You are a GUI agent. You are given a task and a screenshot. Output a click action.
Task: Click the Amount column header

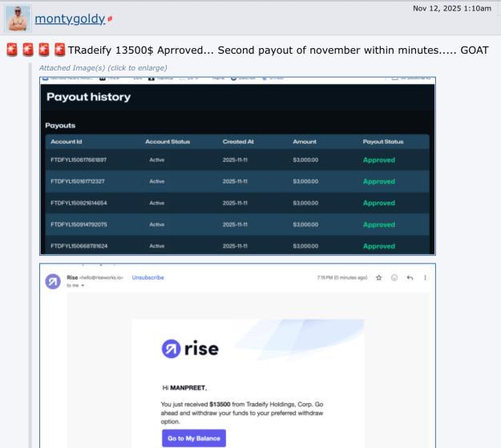305,142
